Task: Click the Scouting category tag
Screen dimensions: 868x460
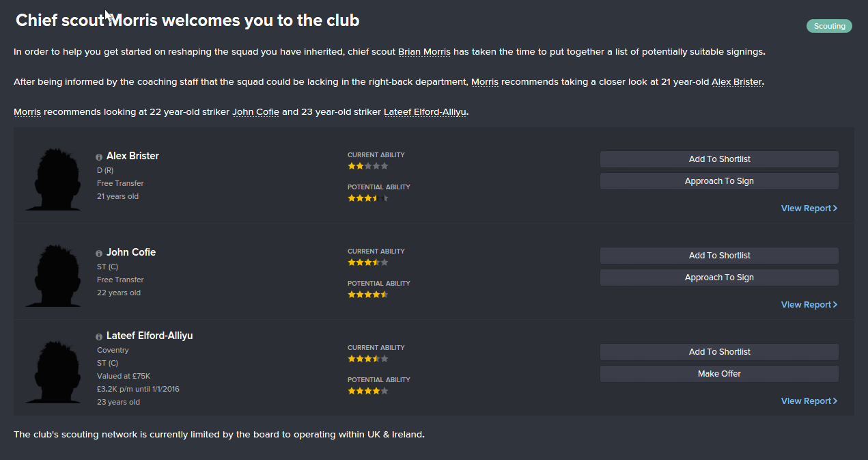Action: pos(829,26)
